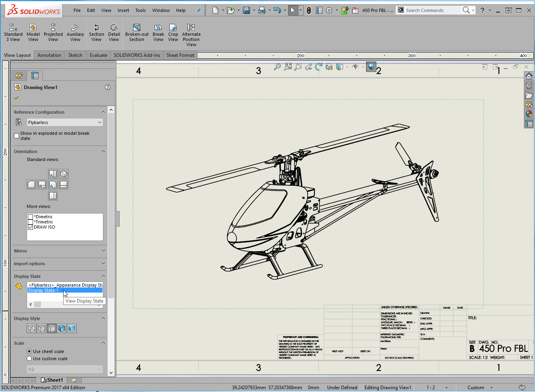Select the Detail View tool
535x392 pixels.
[x=114, y=32]
